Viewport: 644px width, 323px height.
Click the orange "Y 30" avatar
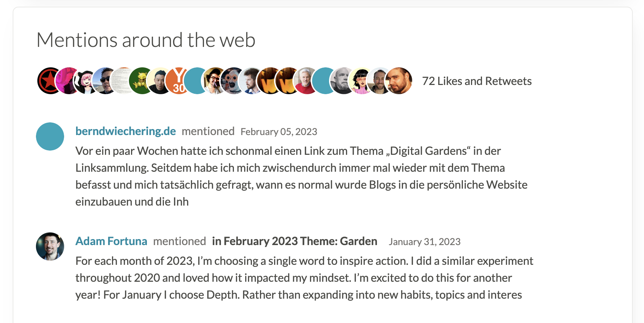(178, 80)
